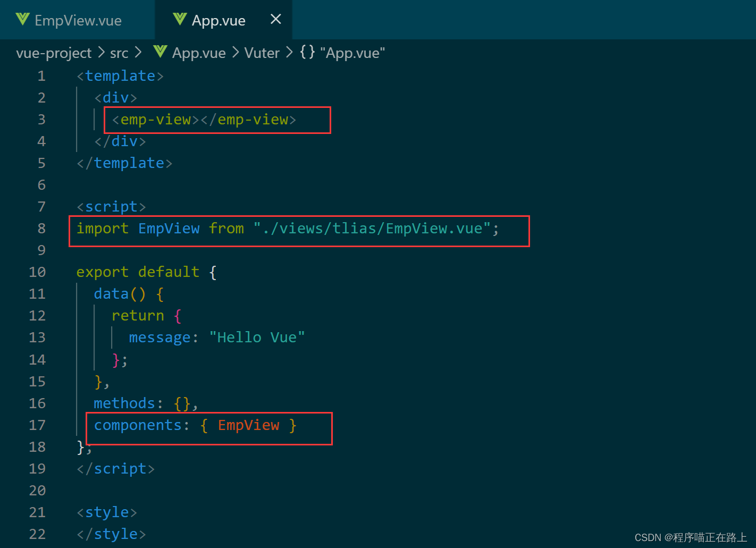The width and height of the screenshot is (756, 548).
Task: Click the opening script tag
Action: click(111, 207)
